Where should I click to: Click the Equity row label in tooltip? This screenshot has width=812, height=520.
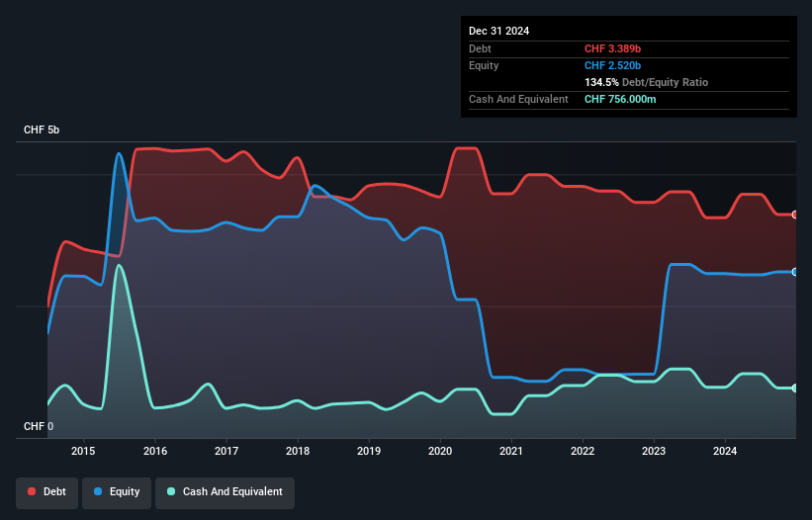pos(484,65)
